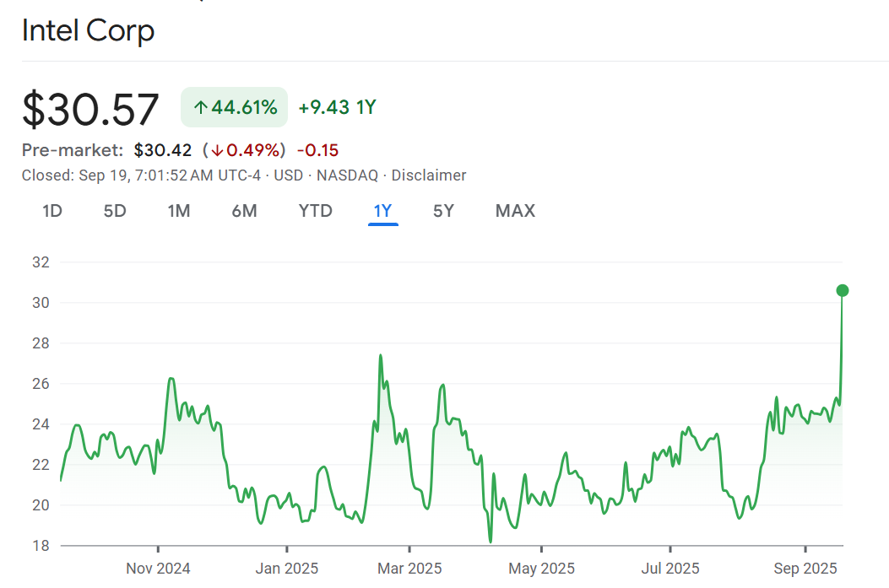Click the $30.57 current price
The width and height of the screenshot is (889, 588).
pyautogui.click(x=90, y=110)
